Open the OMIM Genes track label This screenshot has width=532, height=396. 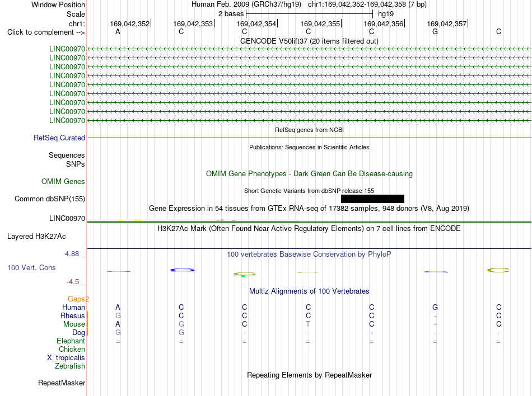(63, 182)
